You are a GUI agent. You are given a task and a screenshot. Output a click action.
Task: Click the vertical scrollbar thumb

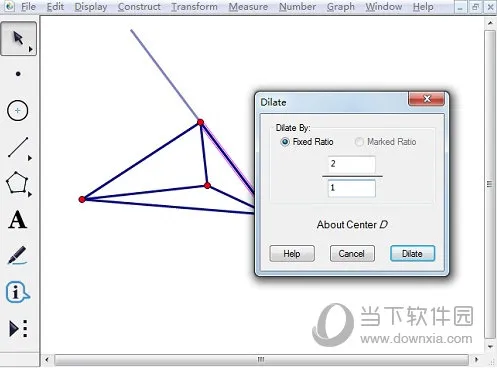[x=490, y=184]
